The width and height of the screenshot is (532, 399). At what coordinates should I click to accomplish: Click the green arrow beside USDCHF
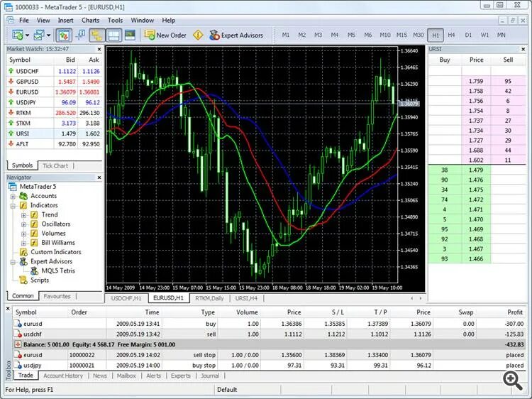[11, 71]
